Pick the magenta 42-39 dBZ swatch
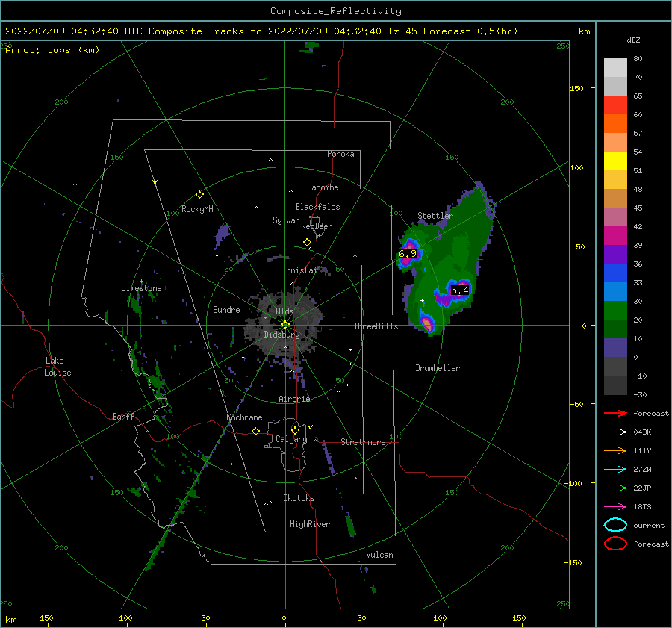The width and height of the screenshot is (672, 628). pos(615,236)
